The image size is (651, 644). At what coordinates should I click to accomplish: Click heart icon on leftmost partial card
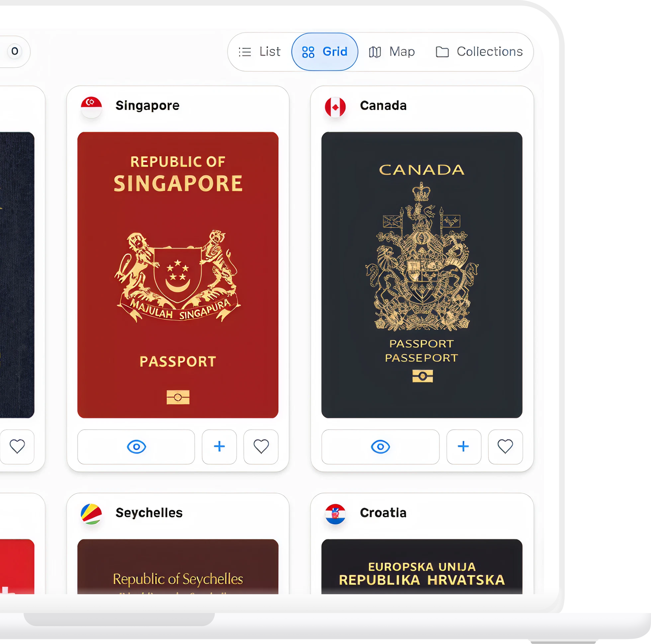click(x=17, y=446)
